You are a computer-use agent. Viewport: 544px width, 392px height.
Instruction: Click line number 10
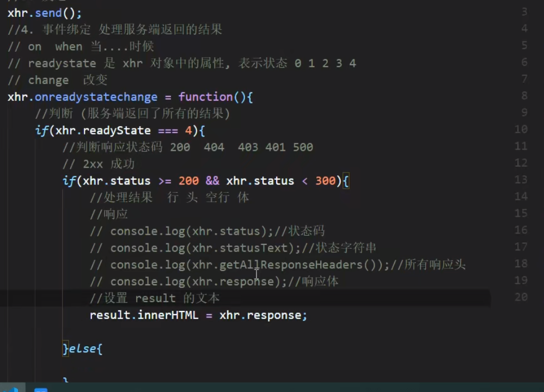pos(521,130)
